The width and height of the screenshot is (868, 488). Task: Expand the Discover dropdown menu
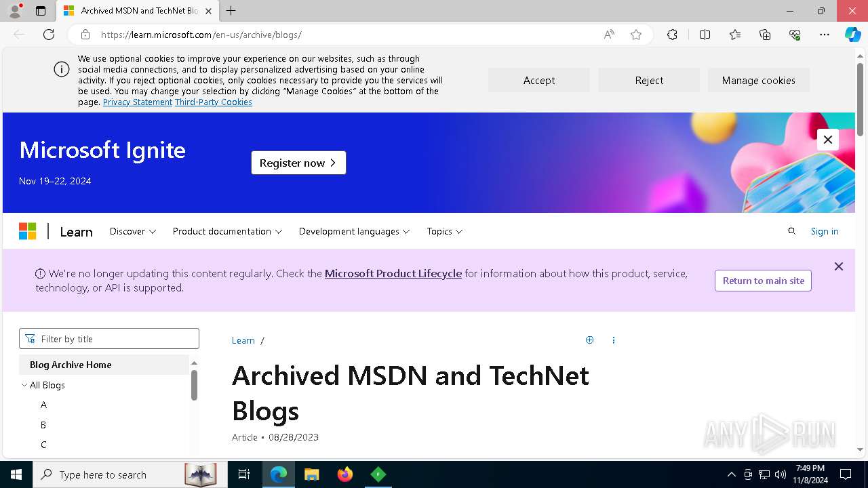click(x=133, y=231)
